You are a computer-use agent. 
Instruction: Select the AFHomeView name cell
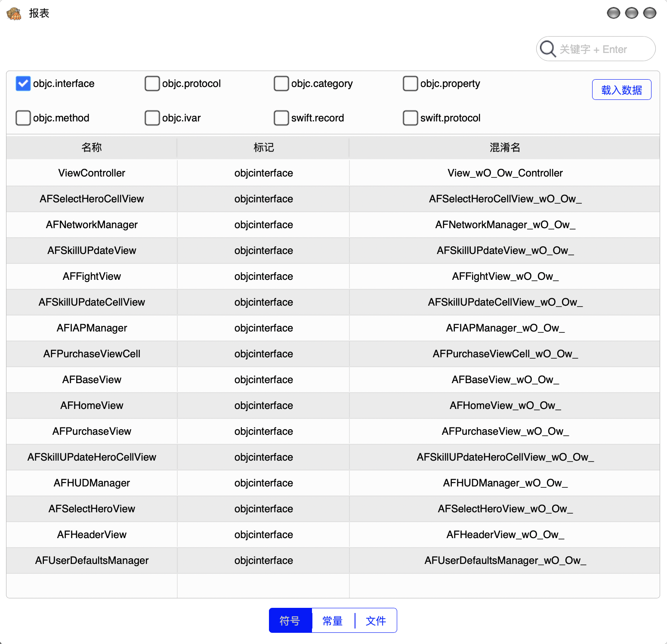(92, 406)
